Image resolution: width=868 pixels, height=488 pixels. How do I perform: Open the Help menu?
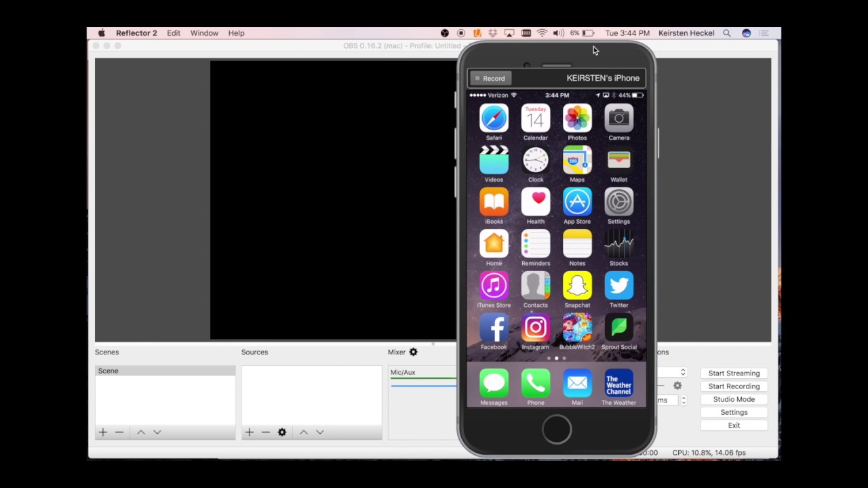pos(236,33)
